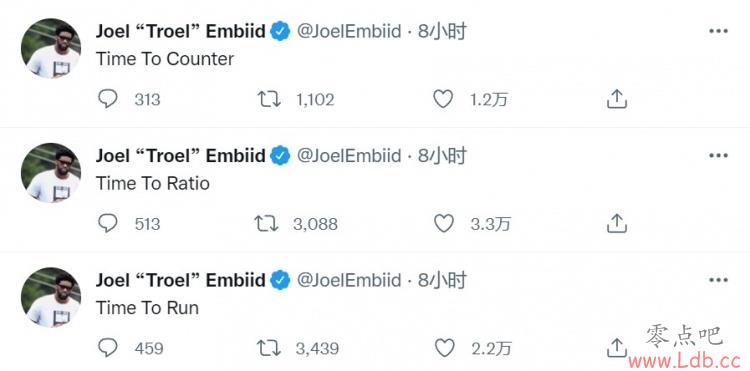Reply to the "Time To Run" tweet
750x371 pixels.
click(108, 348)
